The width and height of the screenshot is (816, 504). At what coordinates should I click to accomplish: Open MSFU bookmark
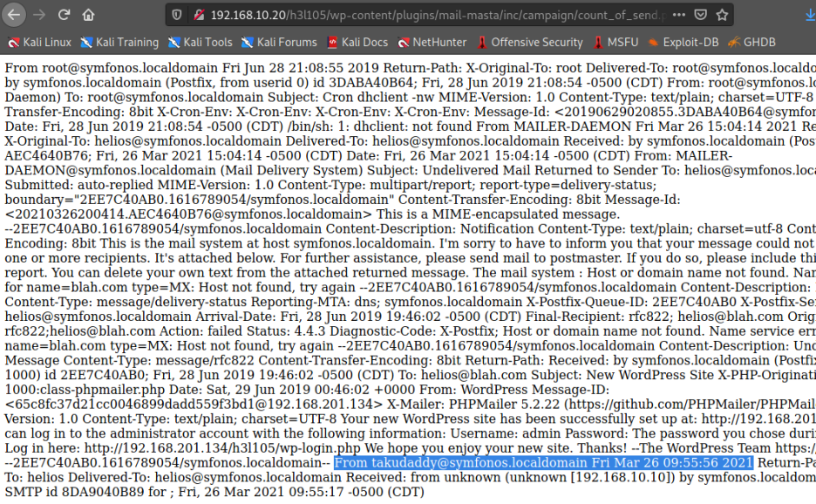pos(615,42)
